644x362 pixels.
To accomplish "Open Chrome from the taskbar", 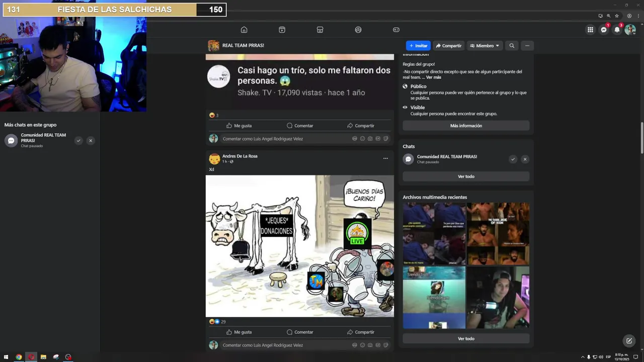I will pos(19,357).
